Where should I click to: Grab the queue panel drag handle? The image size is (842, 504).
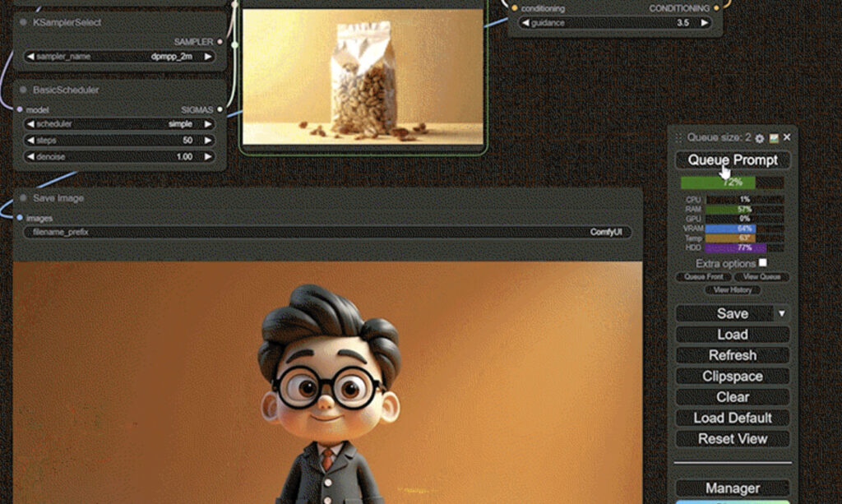coord(679,138)
